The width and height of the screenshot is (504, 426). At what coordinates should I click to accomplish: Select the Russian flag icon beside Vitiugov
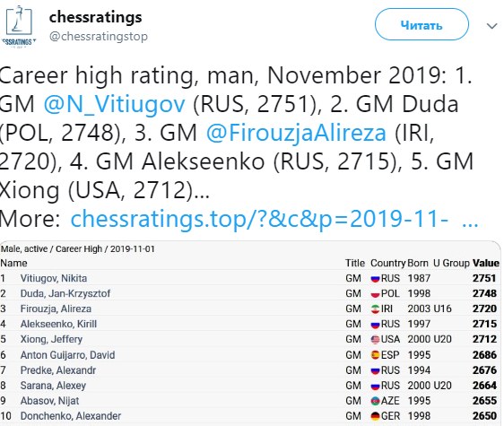(x=375, y=278)
